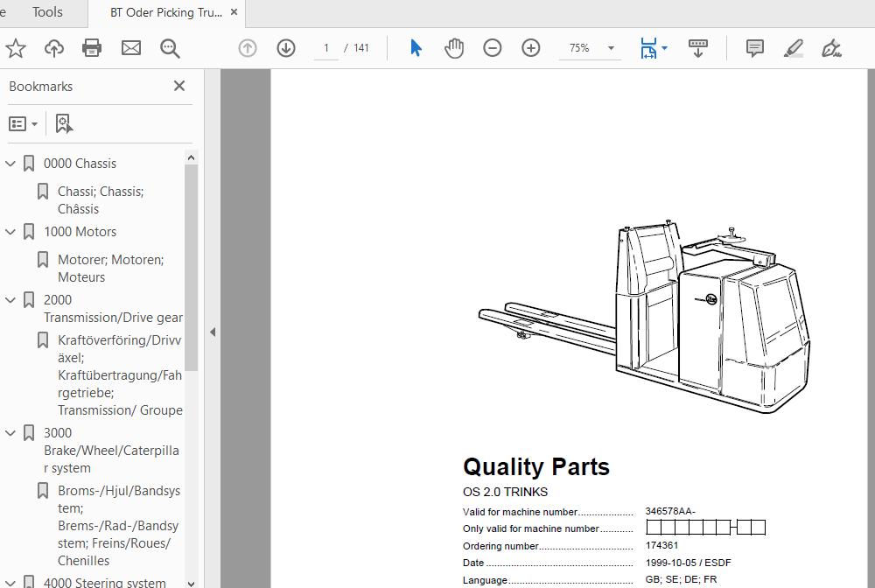Open the 0000 Chassis bookmark
This screenshot has width=875, height=588.
point(80,164)
